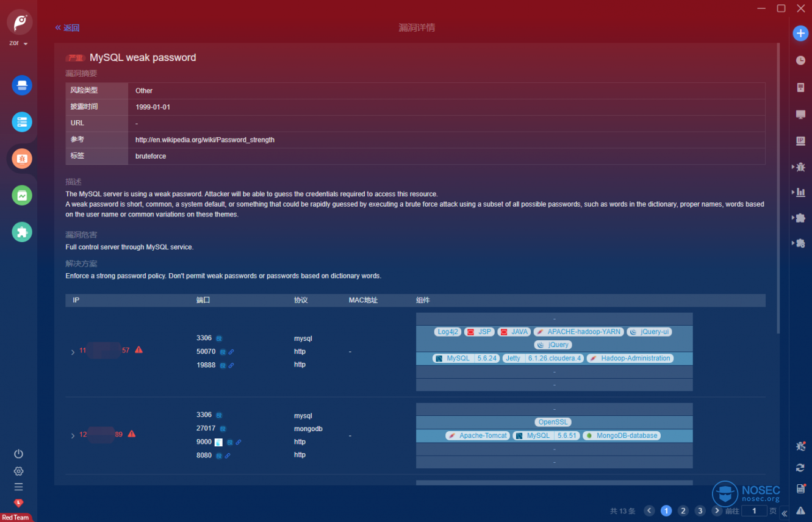Click the OpenSSL component tag
812x522 pixels.
point(554,422)
